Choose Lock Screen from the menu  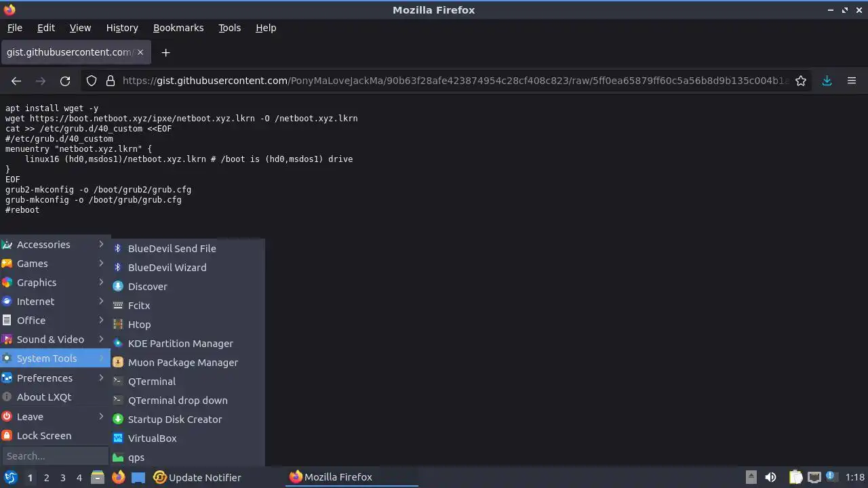(55, 436)
